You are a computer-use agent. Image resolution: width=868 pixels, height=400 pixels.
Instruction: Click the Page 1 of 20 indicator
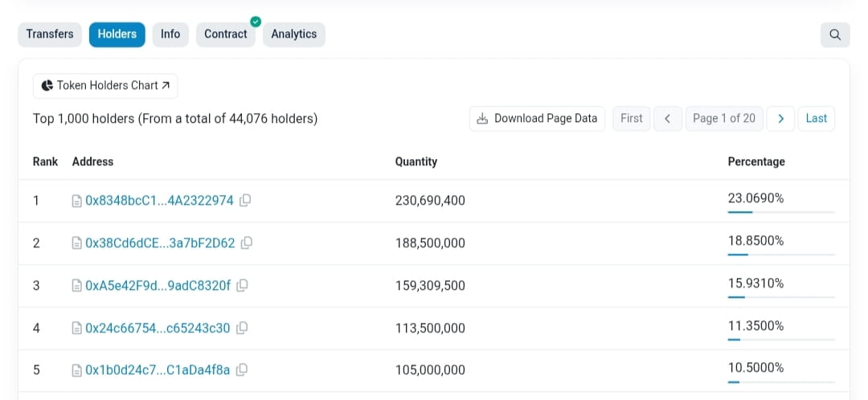pyautogui.click(x=724, y=118)
